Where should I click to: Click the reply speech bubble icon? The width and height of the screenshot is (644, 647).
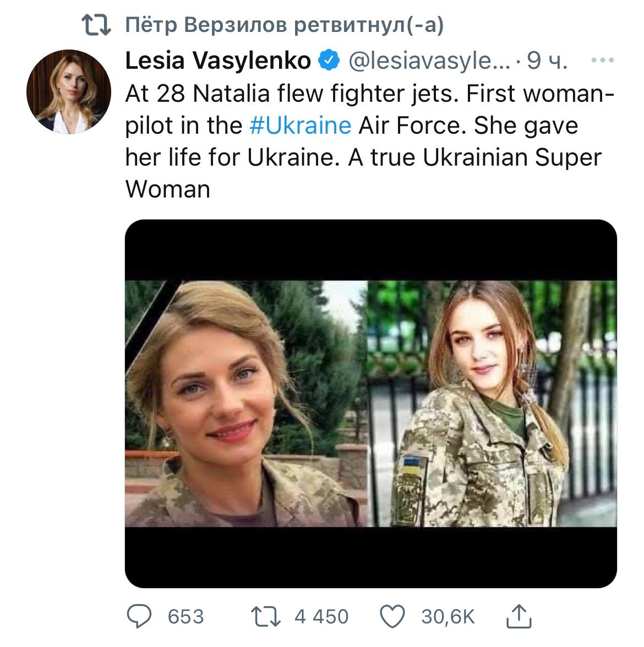(x=140, y=616)
